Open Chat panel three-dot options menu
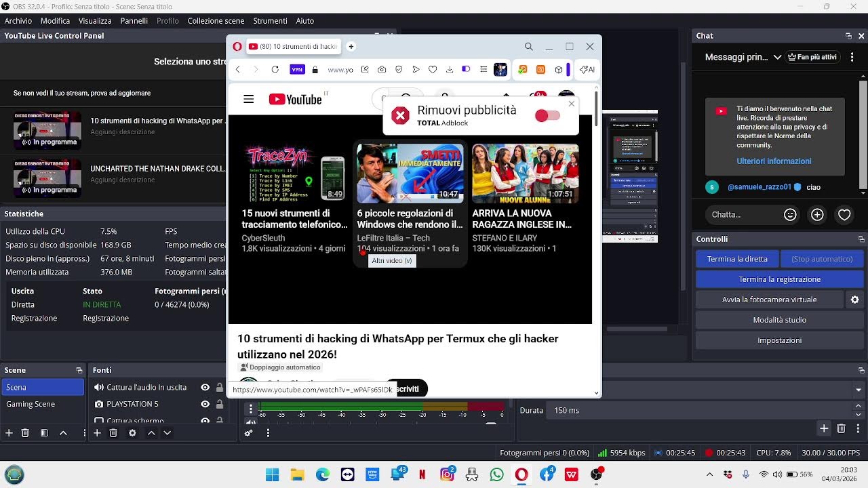Screen dimensions: 868x488 point(852,57)
